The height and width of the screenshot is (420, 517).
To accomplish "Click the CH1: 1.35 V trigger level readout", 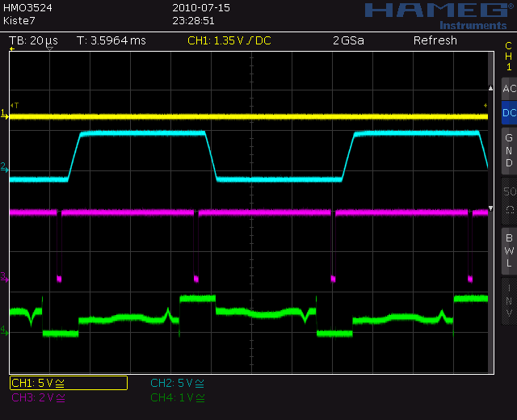I will point(229,40).
